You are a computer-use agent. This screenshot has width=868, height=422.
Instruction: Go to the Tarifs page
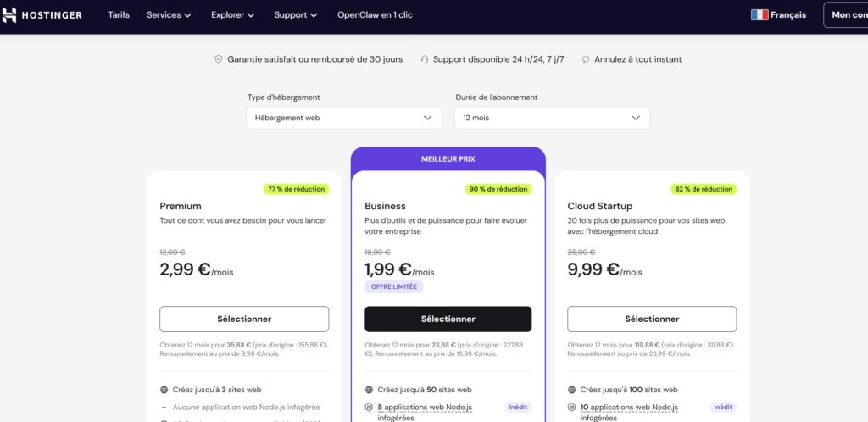tap(119, 15)
